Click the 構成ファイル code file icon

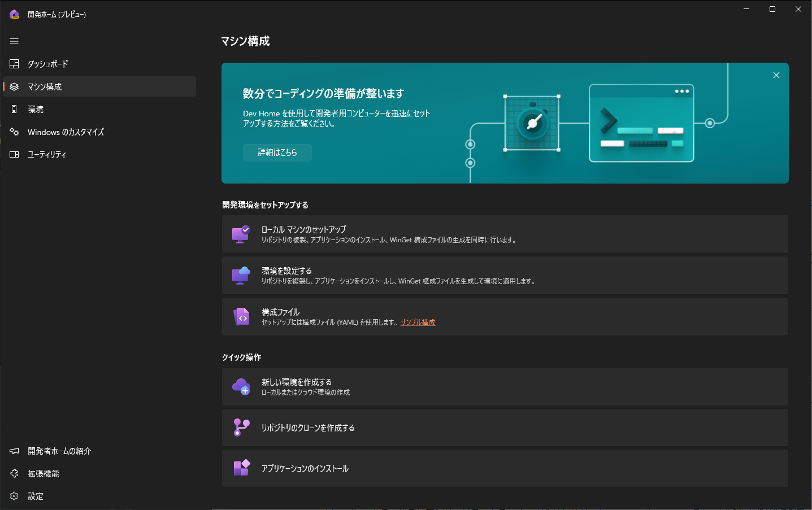click(x=241, y=317)
